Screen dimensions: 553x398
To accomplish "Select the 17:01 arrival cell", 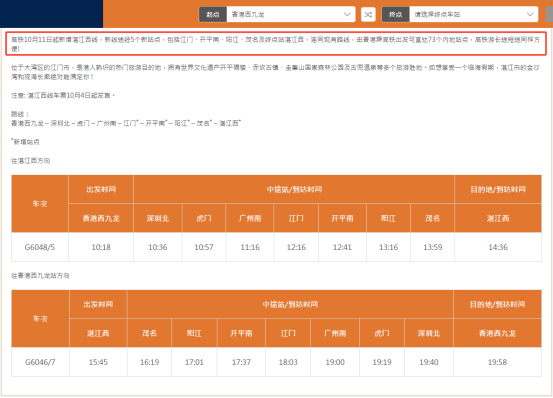I will (194, 362).
